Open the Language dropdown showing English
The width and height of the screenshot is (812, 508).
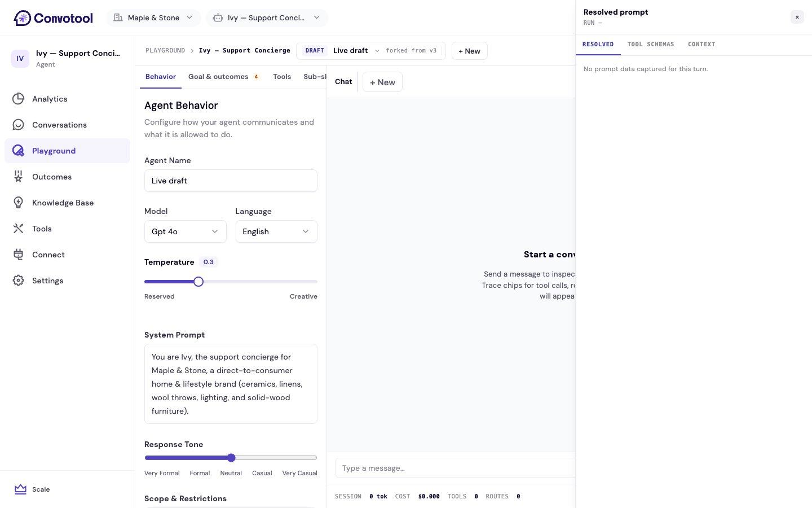pyautogui.click(x=276, y=231)
